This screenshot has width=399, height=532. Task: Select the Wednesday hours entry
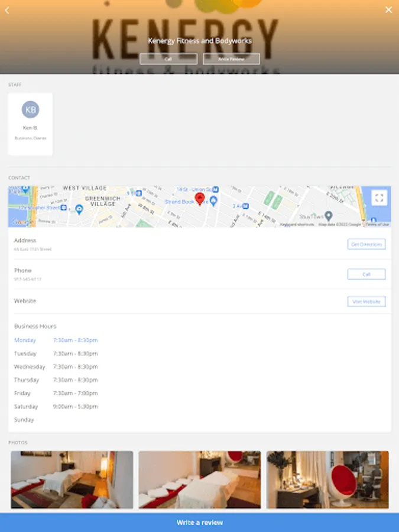[x=56, y=366]
